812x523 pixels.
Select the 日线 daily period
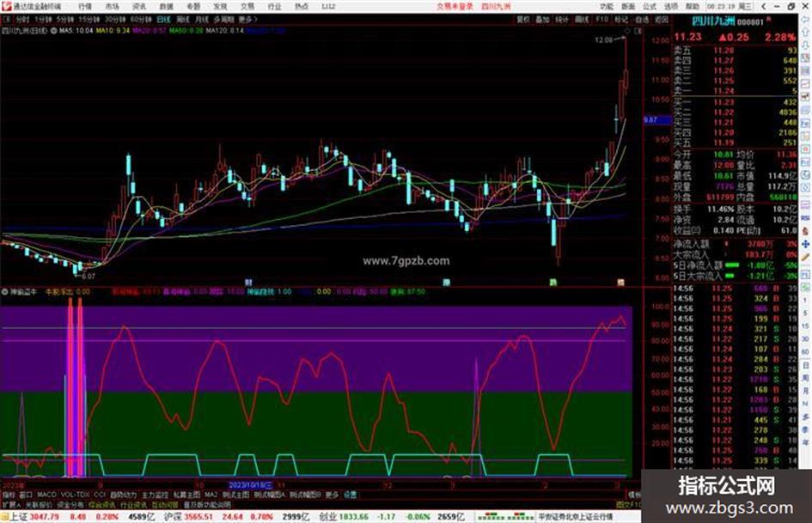[163, 19]
